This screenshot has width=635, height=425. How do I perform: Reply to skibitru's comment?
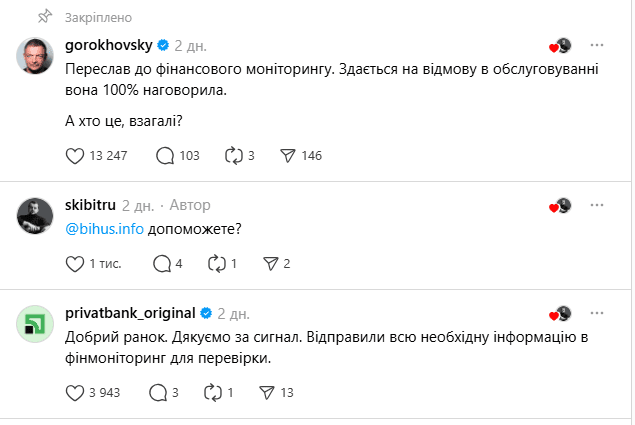(x=161, y=264)
